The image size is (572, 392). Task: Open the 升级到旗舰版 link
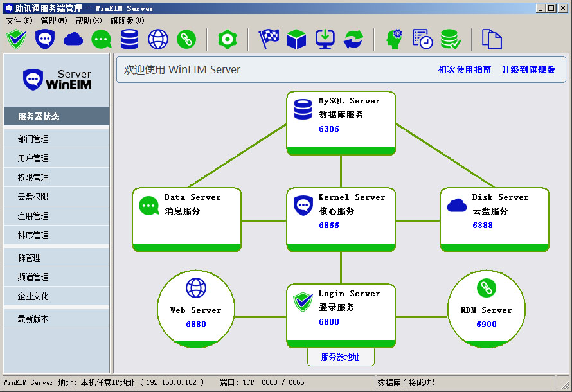click(528, 69)
